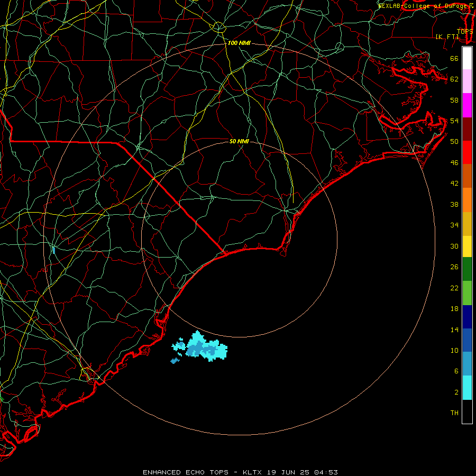Click the legend value 66
The image size is (476, 476).
[454, 58]
